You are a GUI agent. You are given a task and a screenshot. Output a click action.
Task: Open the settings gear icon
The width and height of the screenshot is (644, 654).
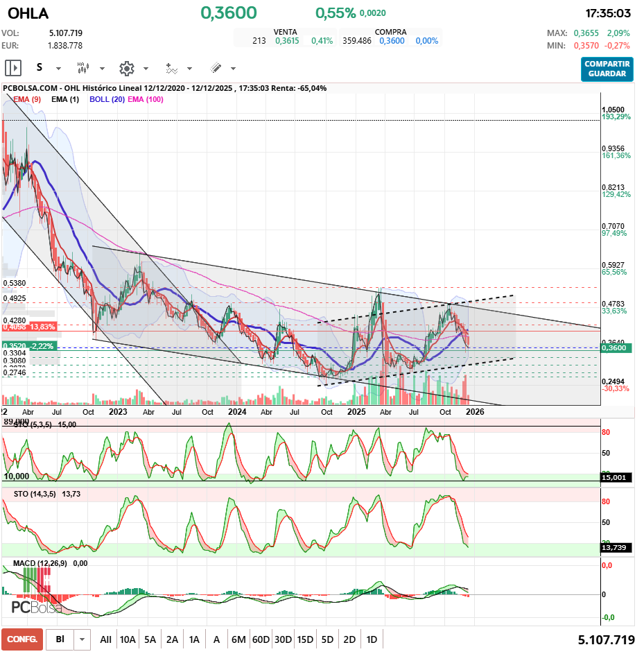pos(127,68)
